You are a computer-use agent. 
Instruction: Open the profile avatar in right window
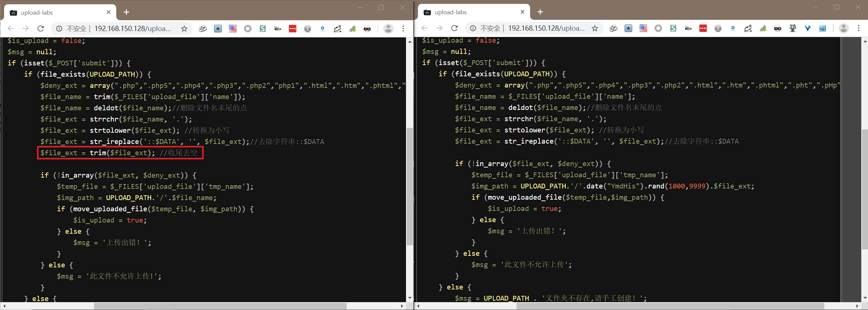[x=844, y=28]
